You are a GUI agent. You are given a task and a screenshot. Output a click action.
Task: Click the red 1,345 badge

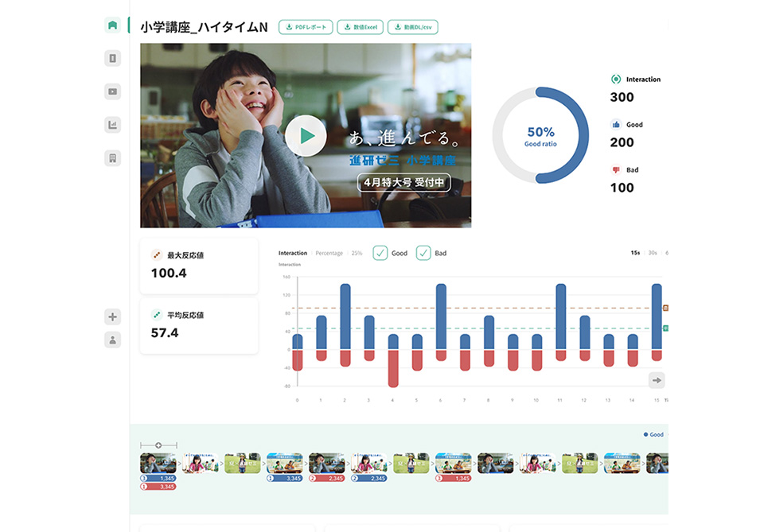click(x=453, y=479)
